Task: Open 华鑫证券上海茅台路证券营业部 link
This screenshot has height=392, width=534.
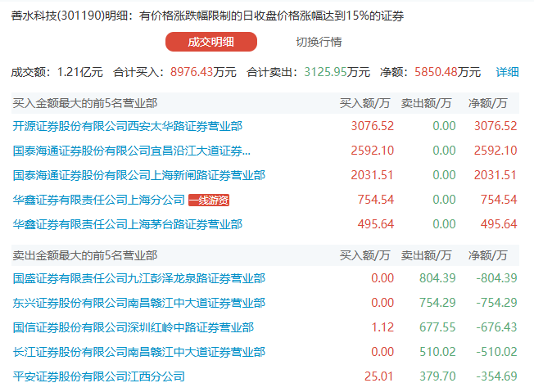Action: (x=128, y=224)
